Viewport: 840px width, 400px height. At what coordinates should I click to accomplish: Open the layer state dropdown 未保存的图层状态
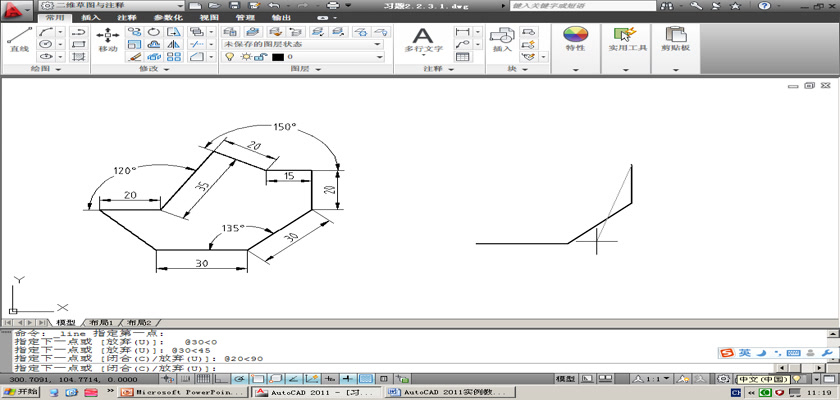pyautogui.click(x=303, y=44)
